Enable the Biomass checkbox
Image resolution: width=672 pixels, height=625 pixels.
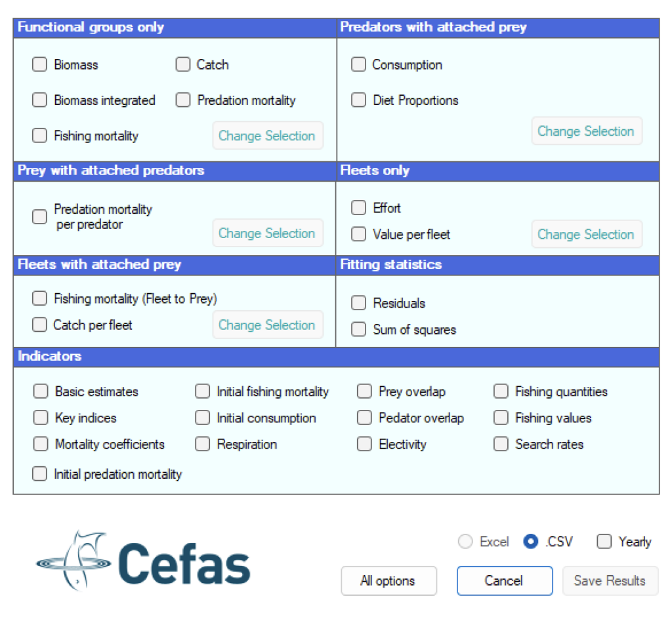pyautogui.click(x=39, y=64)
